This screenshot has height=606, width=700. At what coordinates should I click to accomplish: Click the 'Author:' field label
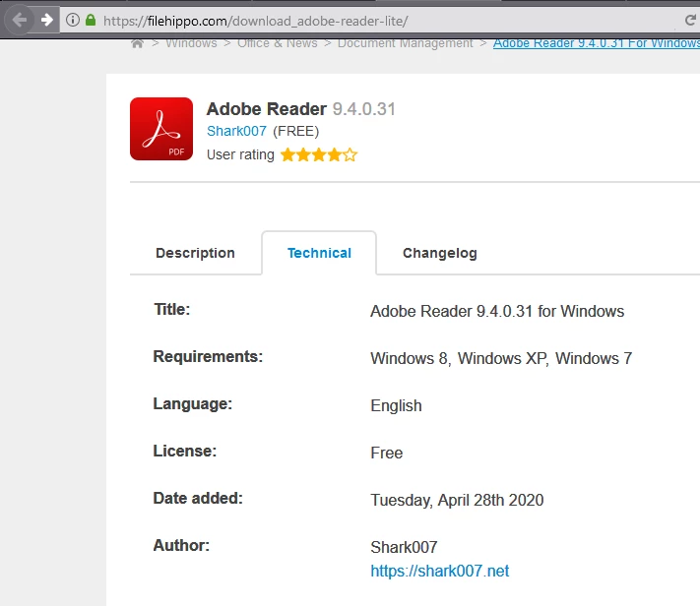tap(181, 545)
